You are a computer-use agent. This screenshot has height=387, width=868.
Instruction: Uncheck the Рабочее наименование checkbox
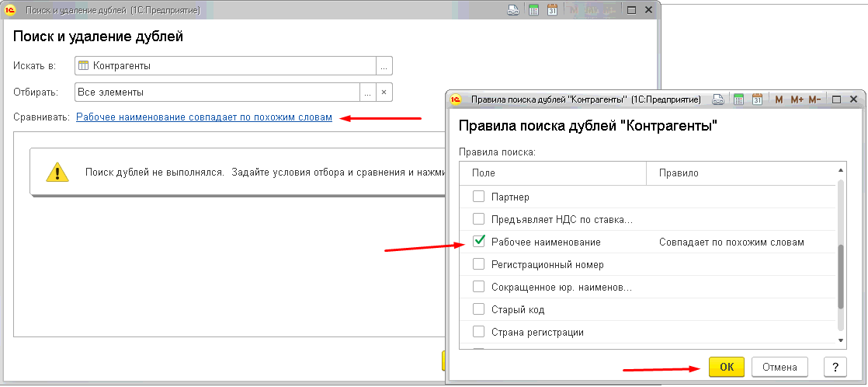click(479, 241)
